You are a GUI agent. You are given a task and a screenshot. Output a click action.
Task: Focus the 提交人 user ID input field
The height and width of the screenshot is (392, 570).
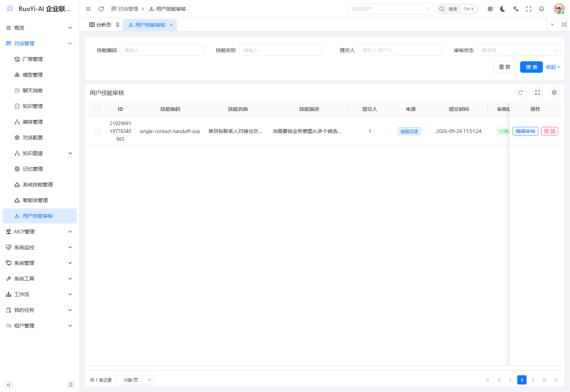[x=400, y=50]
